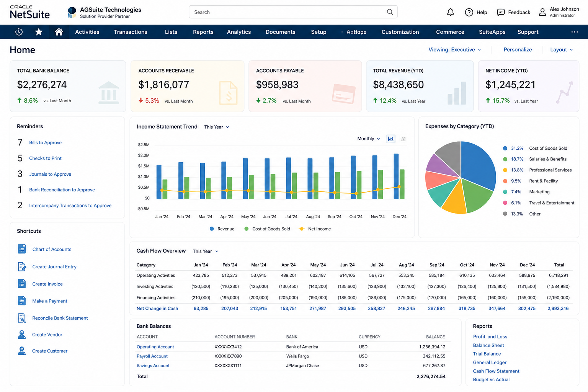Open the Profit and Loss report

(490, 337)
